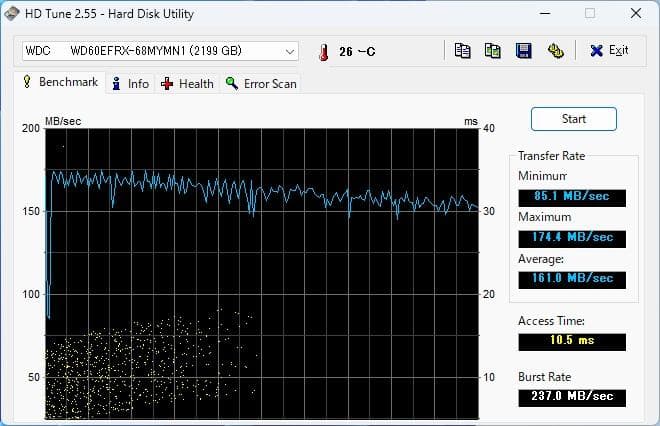Open the Error Scan tab

click(261, 84)
